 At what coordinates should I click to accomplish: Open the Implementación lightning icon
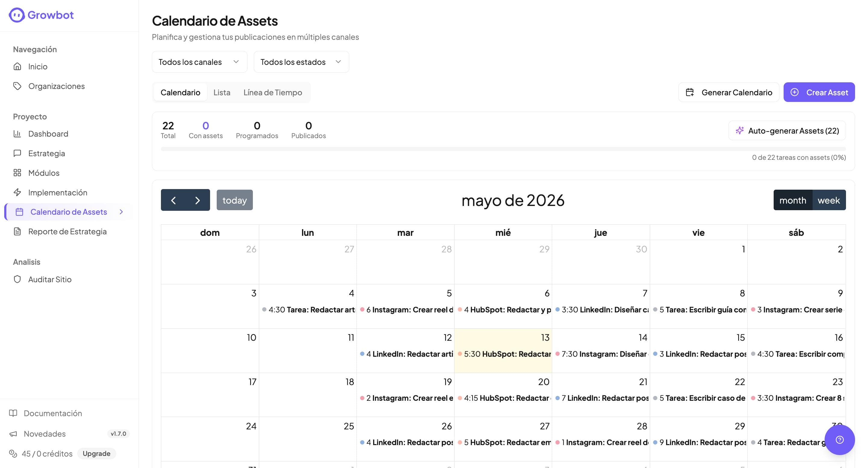(x=17, y=192)
